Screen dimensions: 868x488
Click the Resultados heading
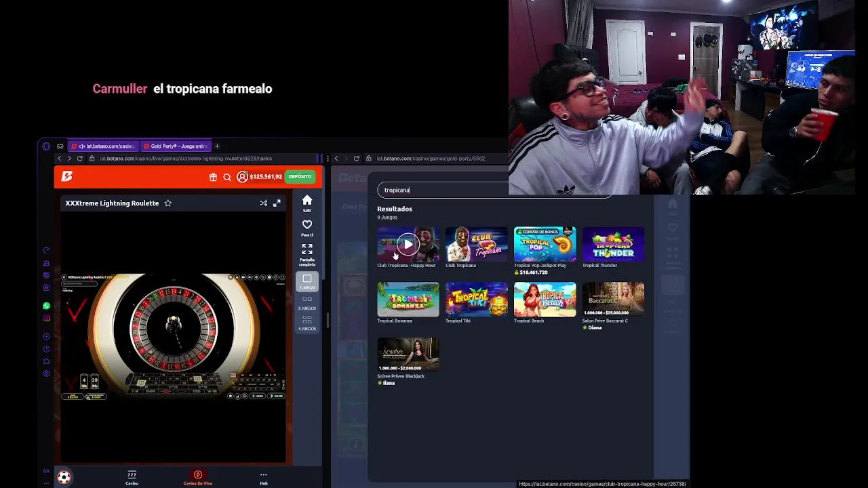[x=395, y=209]
